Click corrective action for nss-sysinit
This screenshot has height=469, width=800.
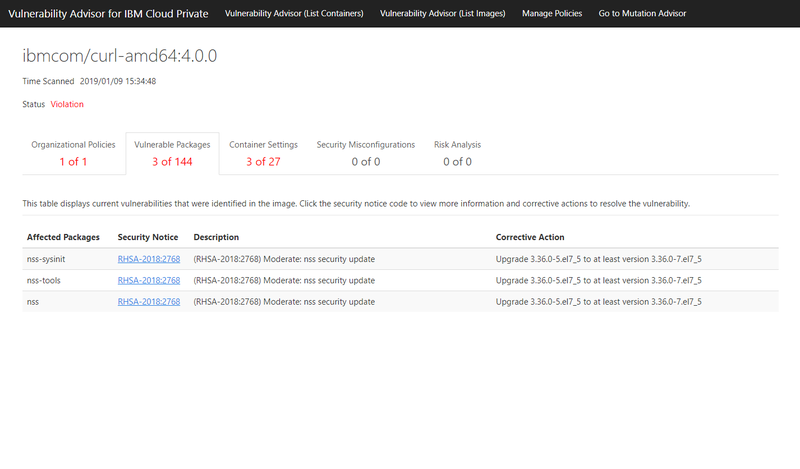point(598,259)
